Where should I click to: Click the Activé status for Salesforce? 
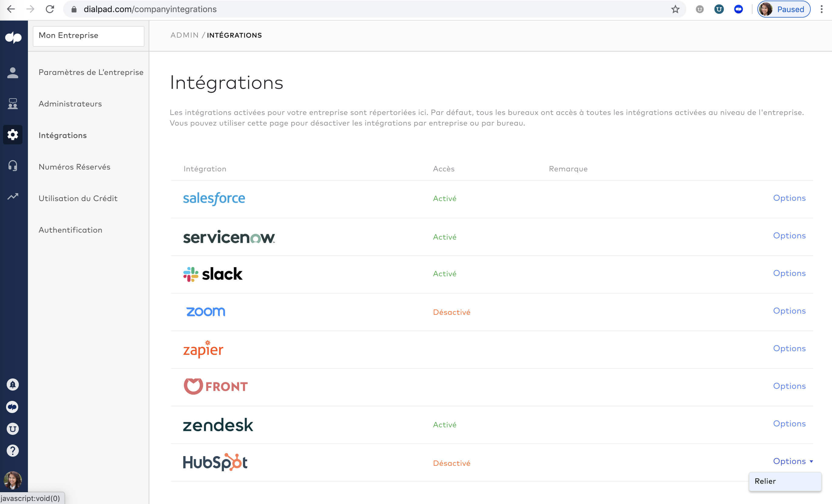444,199
